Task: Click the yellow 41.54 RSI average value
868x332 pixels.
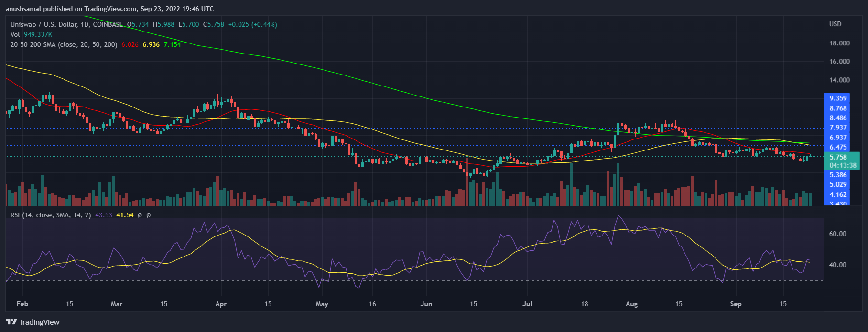Action: pos(125,215)
